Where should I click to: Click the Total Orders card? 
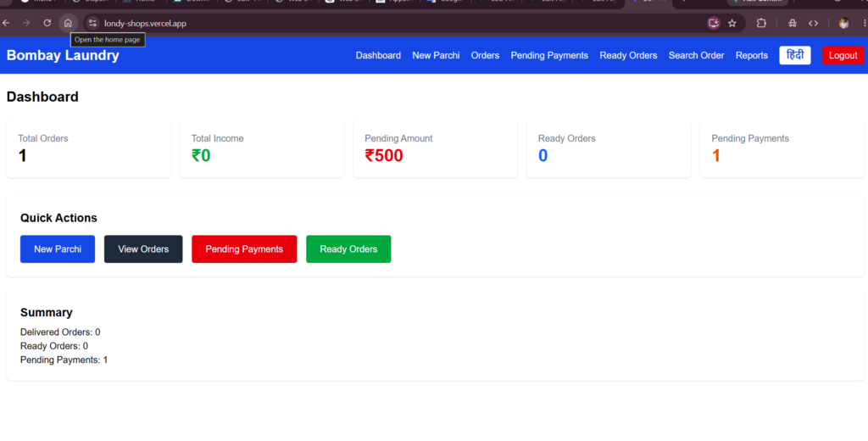[88, 149]
